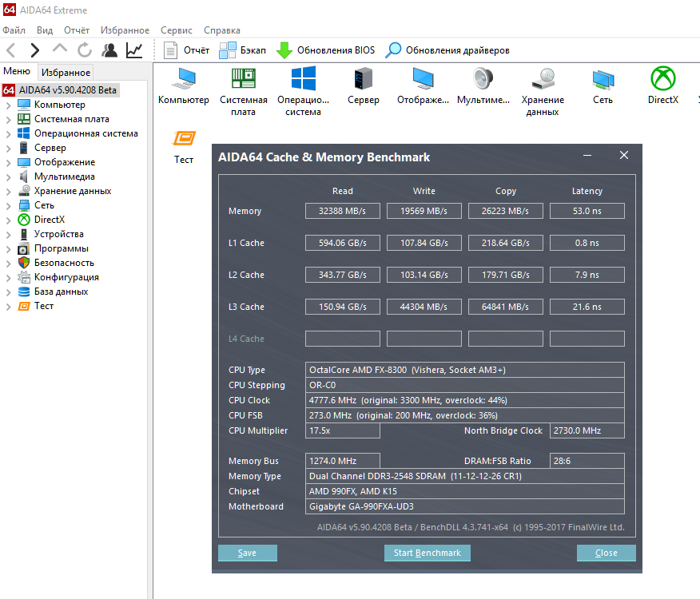Screen dimensions: 700x599
Task: Expand the DirectX tree node
Action: (9, 220)
